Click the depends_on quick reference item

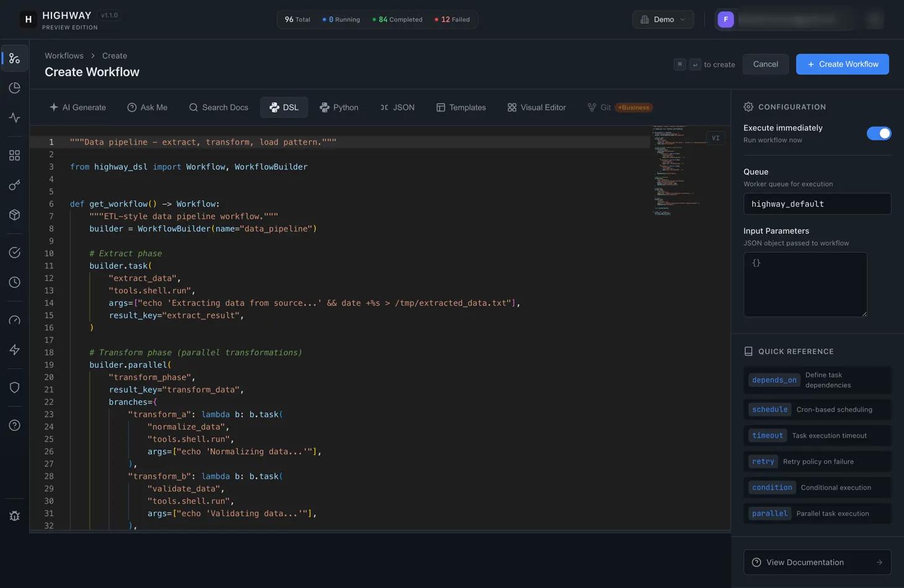click(x=817, y=380)
